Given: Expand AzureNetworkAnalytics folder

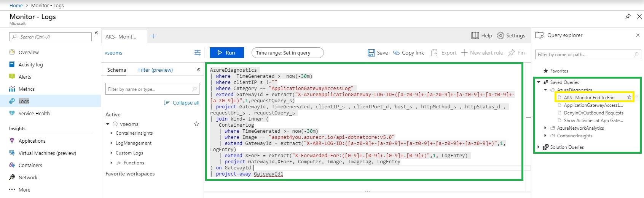Looking at the screenshot, I should 545,128.
